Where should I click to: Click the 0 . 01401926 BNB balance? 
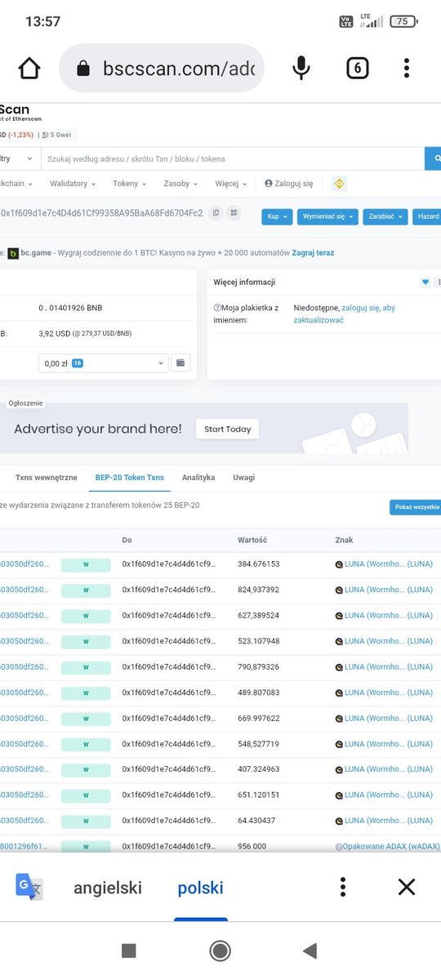70,308
